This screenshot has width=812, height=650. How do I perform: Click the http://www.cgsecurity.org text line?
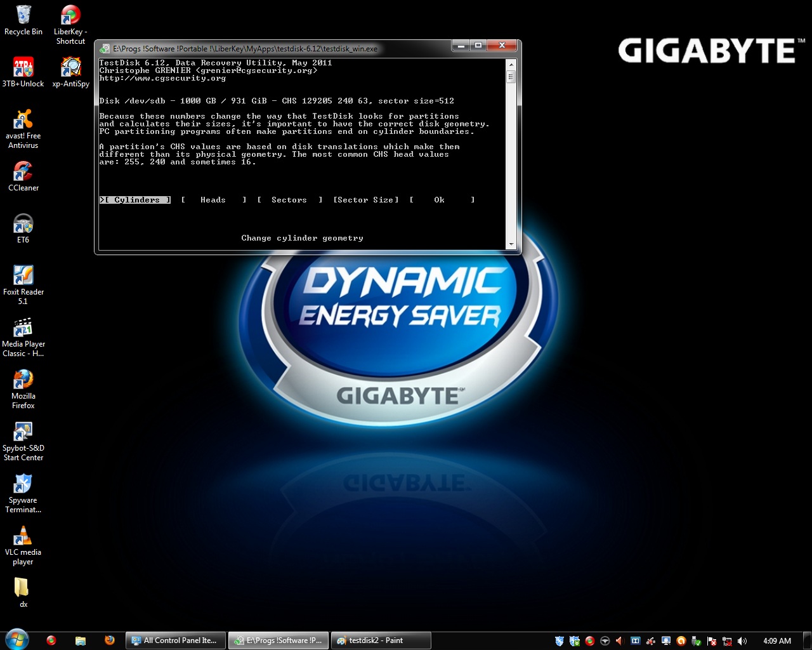coord(162,78)
